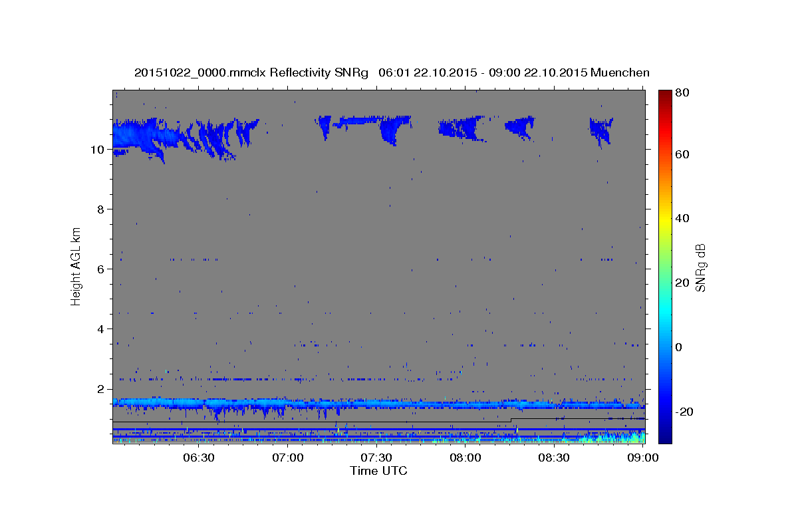Click the cloud layer band at 1.5 km height
This screenshot has width=798, height=532.
click(378, 404)
